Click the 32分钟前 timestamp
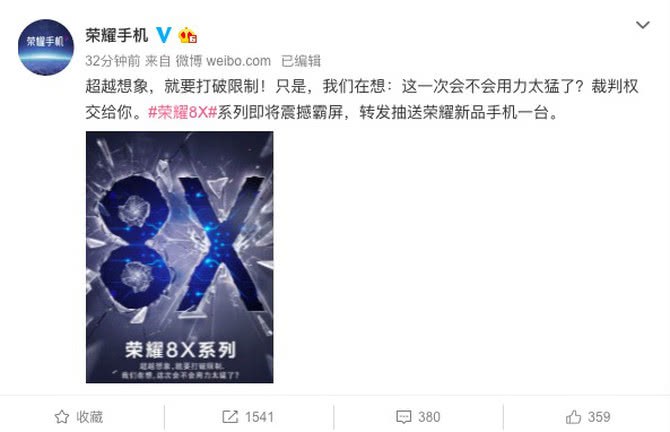 coord(112,61)
